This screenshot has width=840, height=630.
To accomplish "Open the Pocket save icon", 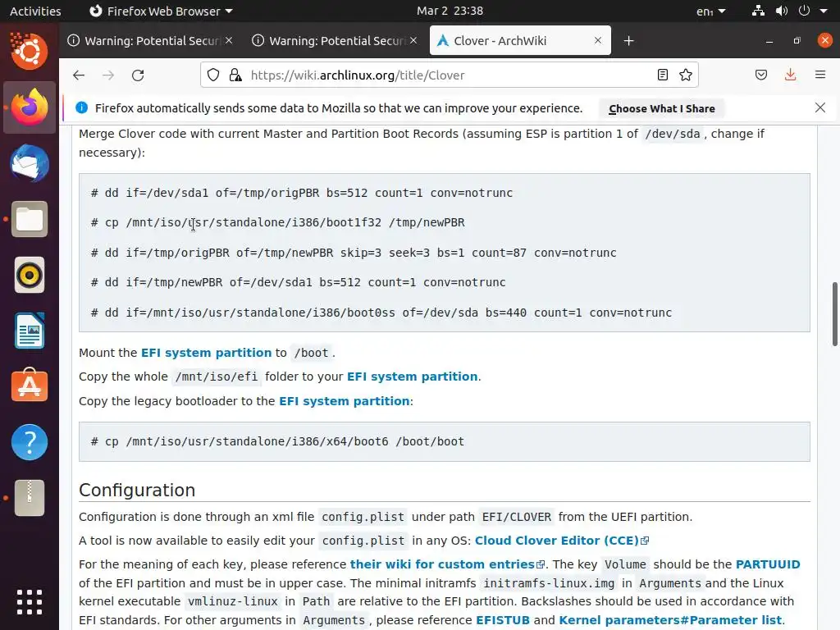I will click(x=761, y=75).
